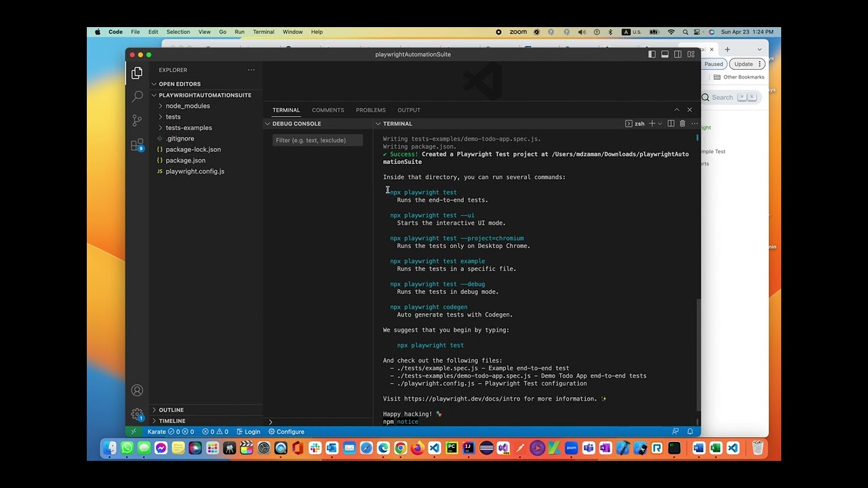Switch to the COMMENTS panel tab
The height and width of the screenshot is (488, 868).
(328, 110)
